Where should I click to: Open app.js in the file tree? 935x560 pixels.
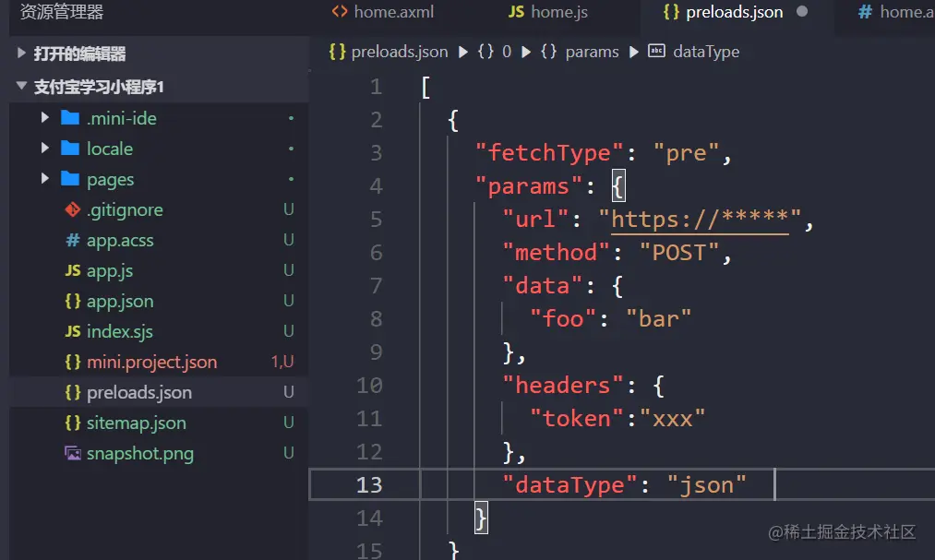(x=110, y=270)
